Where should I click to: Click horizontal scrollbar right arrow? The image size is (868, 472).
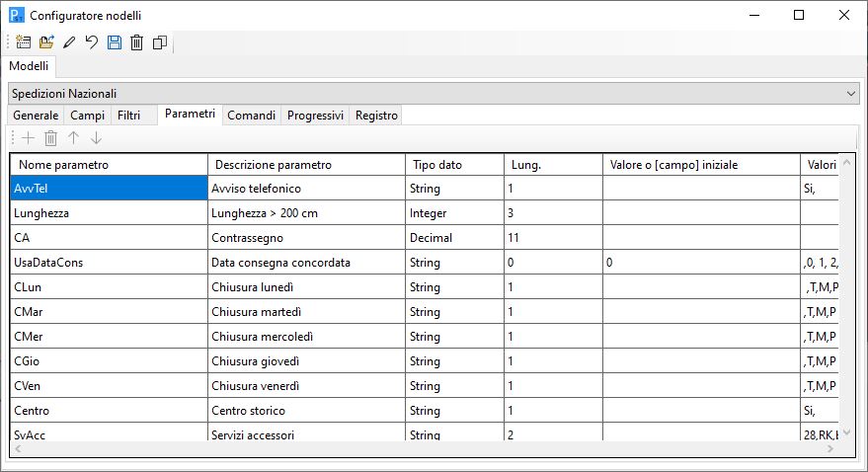pos(830,449)
